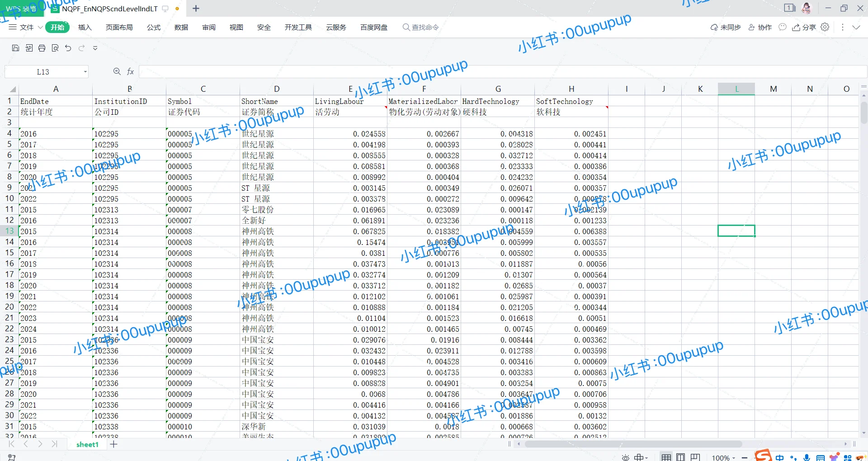Image resolution: width=868 pixels, height=461 pixels.
Task: Select row 13 header
Action: [9, 231]
